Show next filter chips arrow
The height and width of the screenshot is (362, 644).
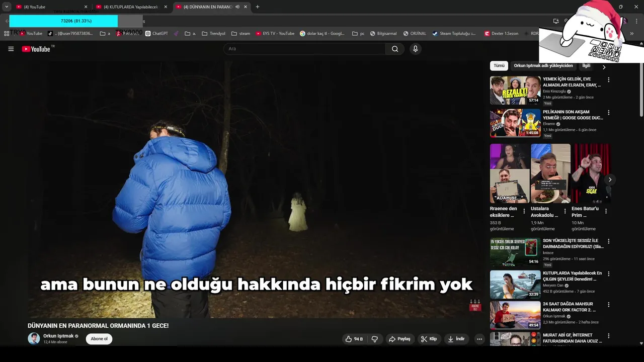coord(604,67)
